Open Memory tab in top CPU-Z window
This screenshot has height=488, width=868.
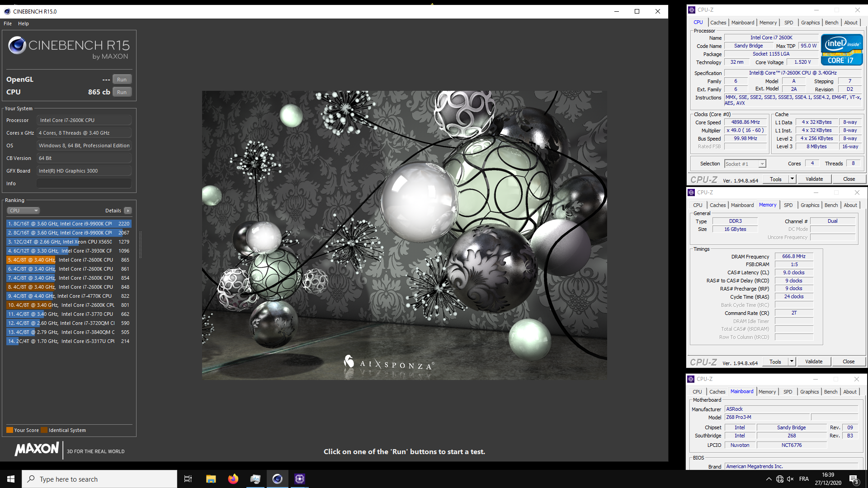[x=768, y=23]
